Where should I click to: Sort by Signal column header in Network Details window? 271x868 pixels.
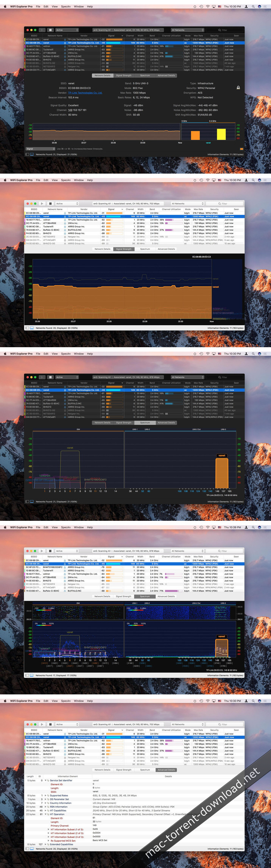[x=111, y=36]
